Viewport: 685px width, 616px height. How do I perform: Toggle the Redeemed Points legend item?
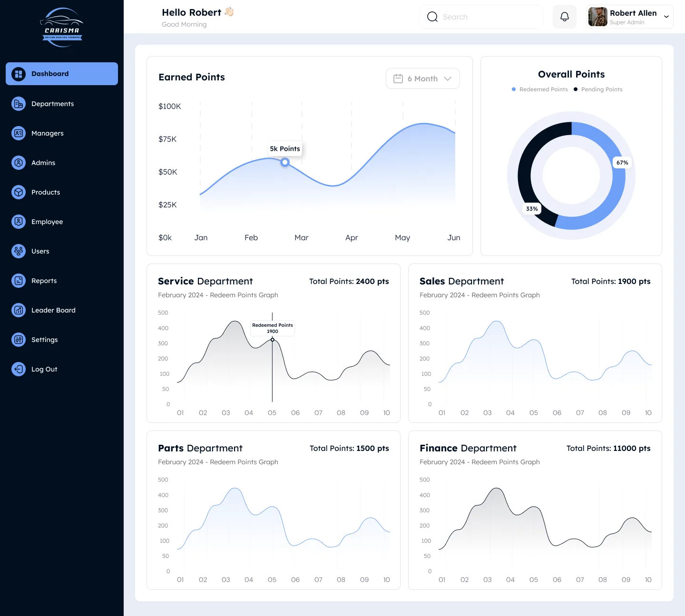coord(540,89)
